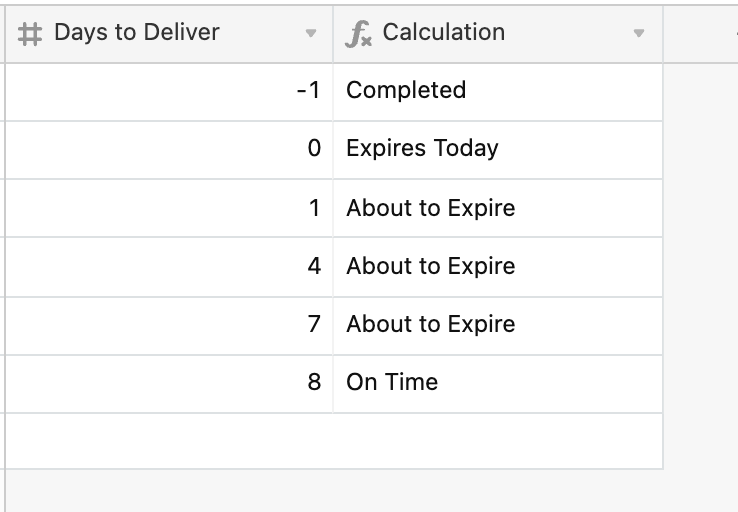
Task: Select the cell containing 4
Action: click(169, 267)
